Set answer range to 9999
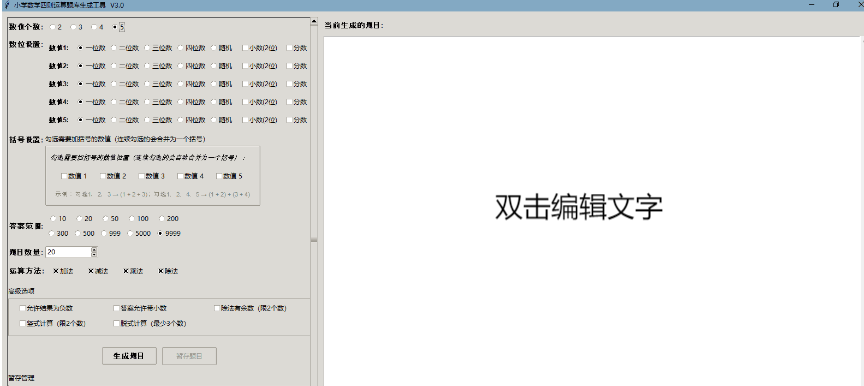The image size is (864, 386). [160, 233]
